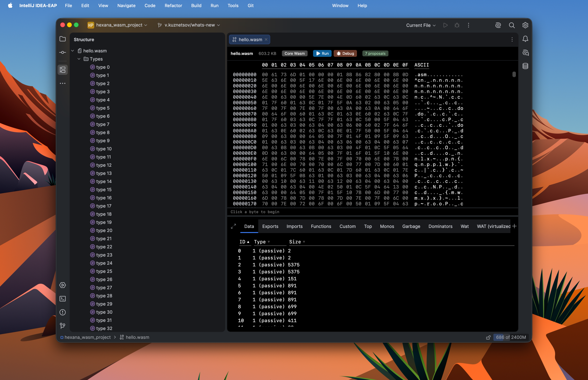The width and height of the screenshot is (588, 380).
Task: Select the Structure tool window icon
Action: [63, 70]
